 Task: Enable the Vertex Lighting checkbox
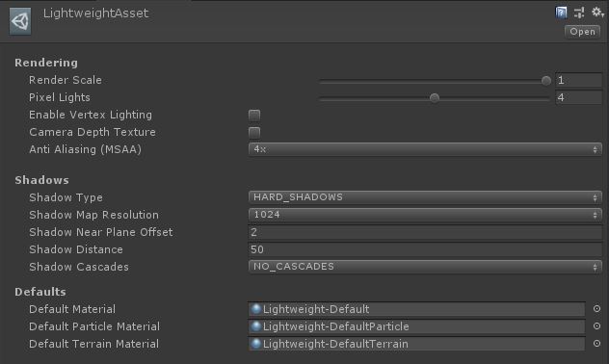254,116
